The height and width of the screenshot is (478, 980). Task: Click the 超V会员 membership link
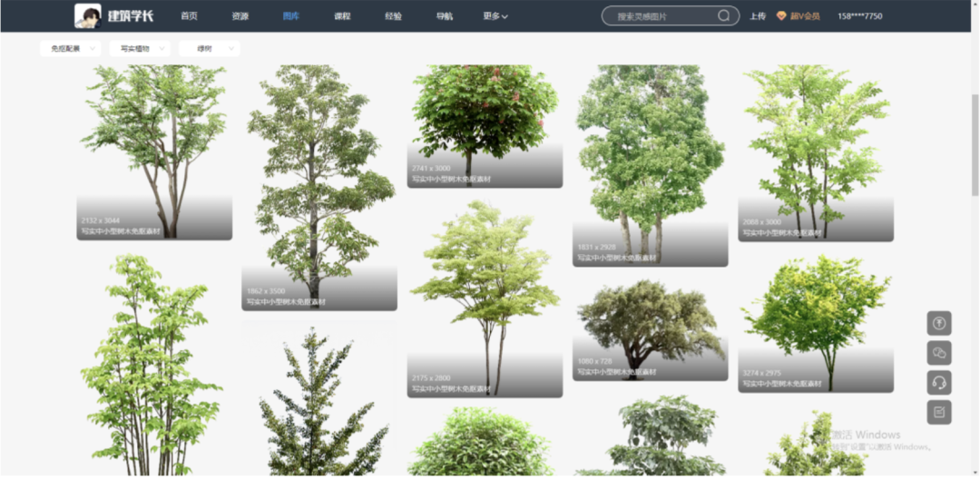804,16
